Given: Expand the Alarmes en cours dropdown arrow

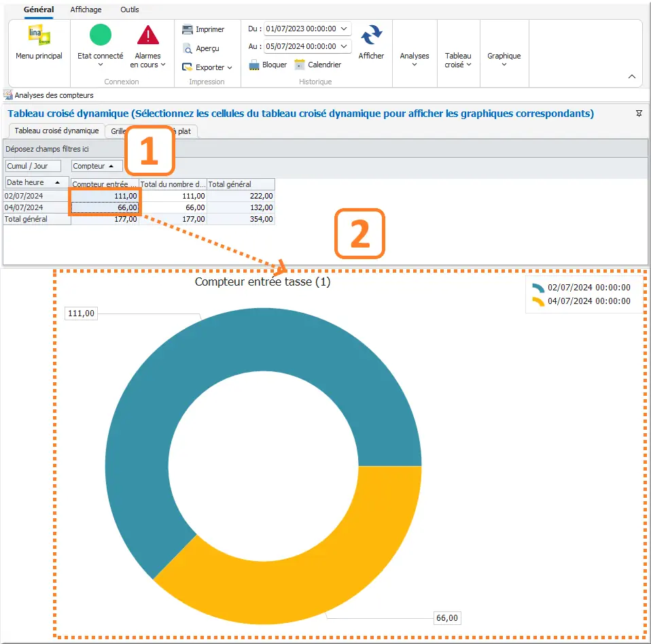Looking at the screenshot, I should [x=163, y=65].
